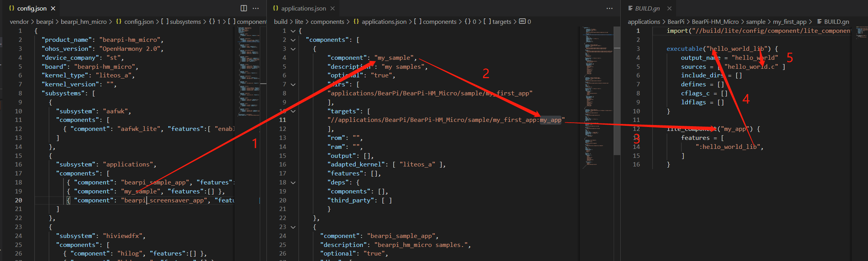Image resolution: width=868 pixels, height=261 pixels.
Task: Close the BUILD.gn tab
Action: point(669,8)
